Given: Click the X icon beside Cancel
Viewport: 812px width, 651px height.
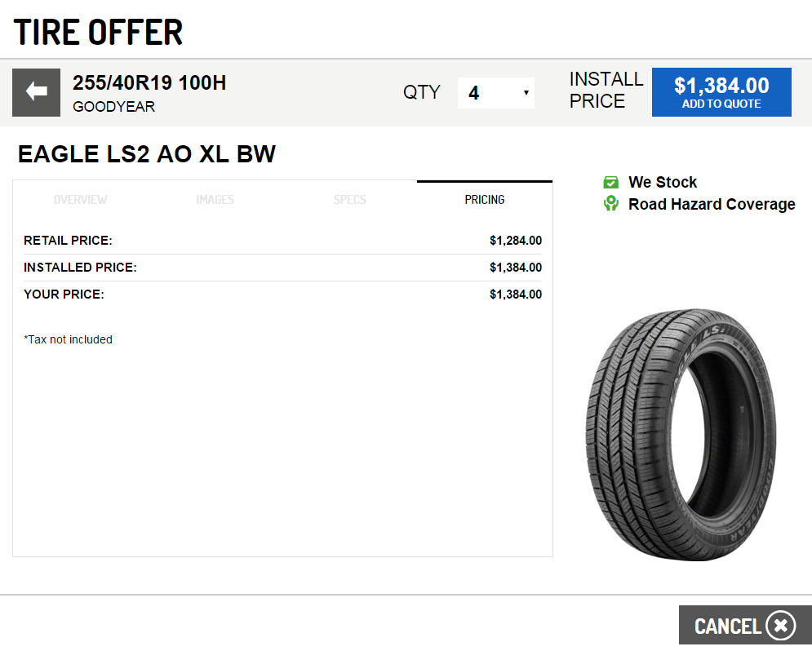Looking at the screenshot, I should (780, 626).
